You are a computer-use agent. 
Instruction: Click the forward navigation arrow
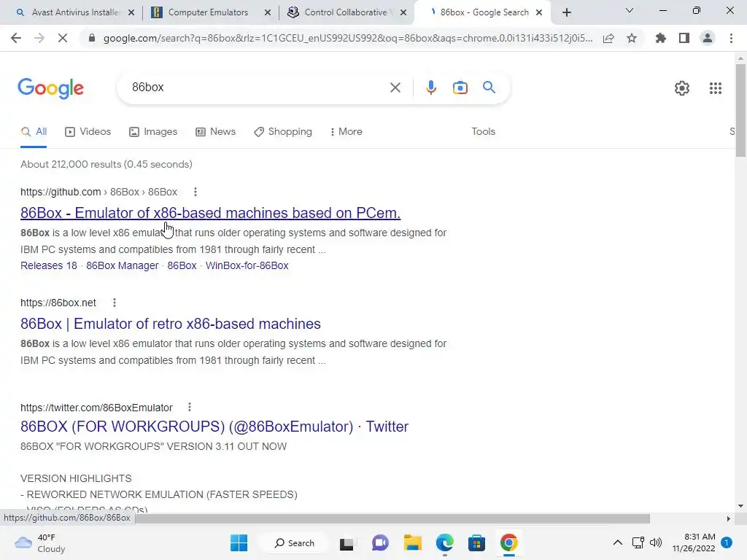coord(39,38)
